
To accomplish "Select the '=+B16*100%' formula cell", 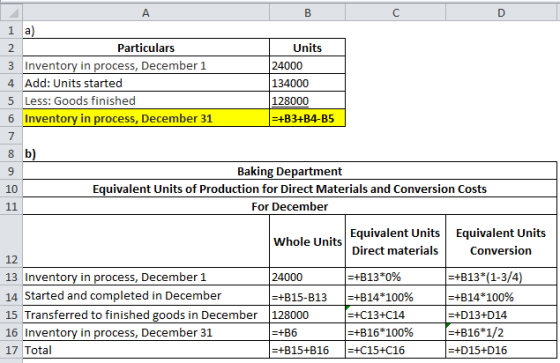I will click(x=395, y=332).
